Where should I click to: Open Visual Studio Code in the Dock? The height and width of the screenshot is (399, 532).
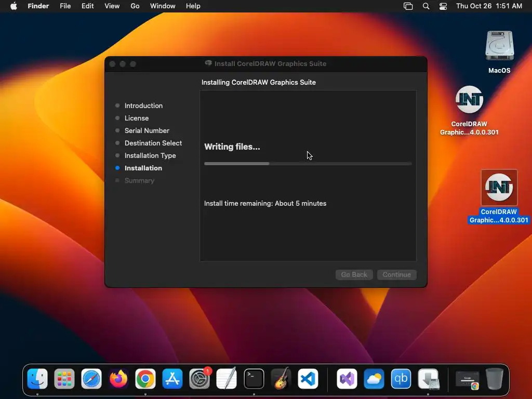[x=308, y=379]
